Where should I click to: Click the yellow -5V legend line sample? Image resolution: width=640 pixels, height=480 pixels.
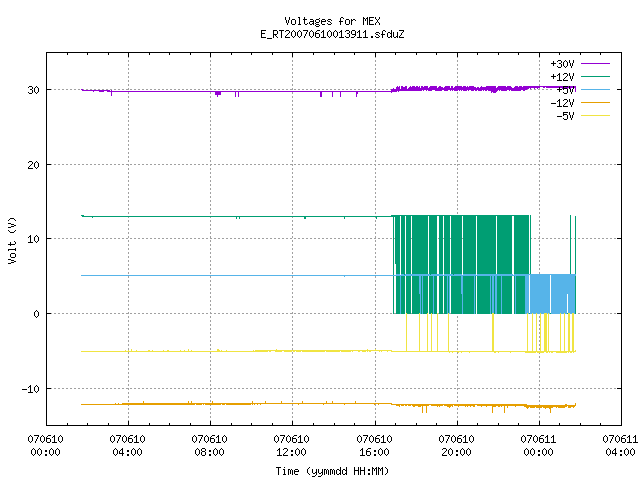tap(595, 116)
